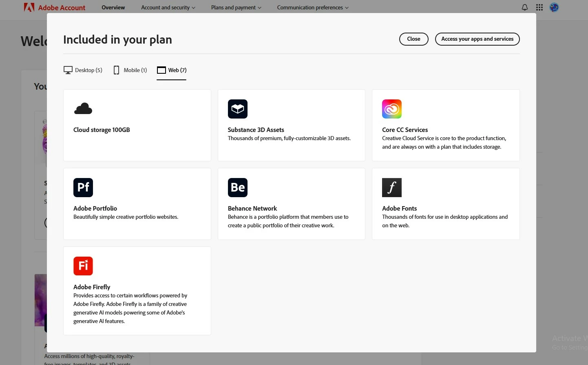Switch to the Mobile (1) tab
The width and height of the screenshot is (588, 365).
(130, 70)
